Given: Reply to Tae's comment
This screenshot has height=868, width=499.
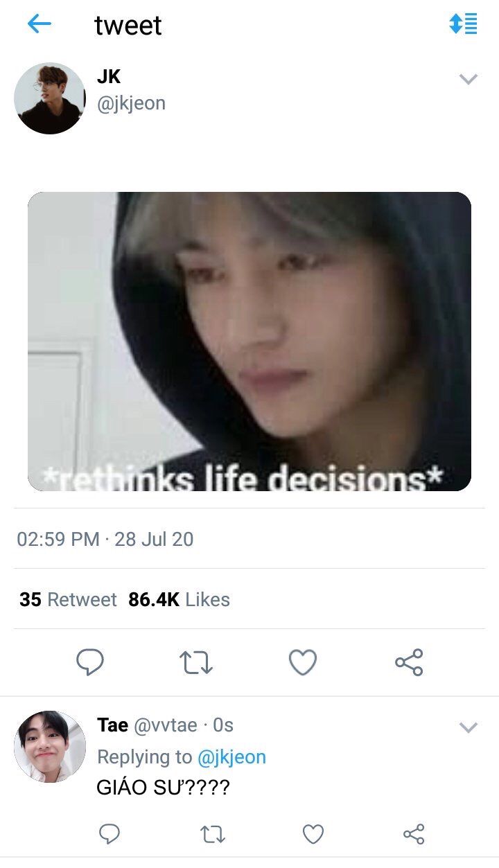Looking at the screenshot, I should click(110, 833).
